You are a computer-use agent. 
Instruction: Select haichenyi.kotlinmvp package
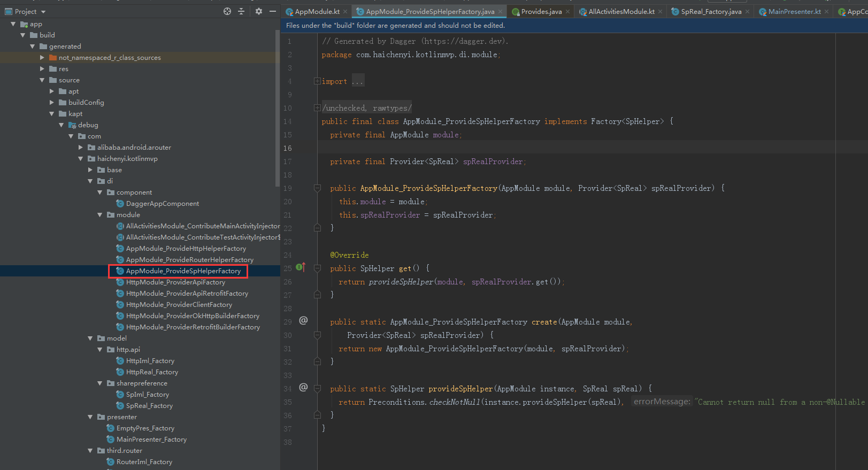pos(127,159)
